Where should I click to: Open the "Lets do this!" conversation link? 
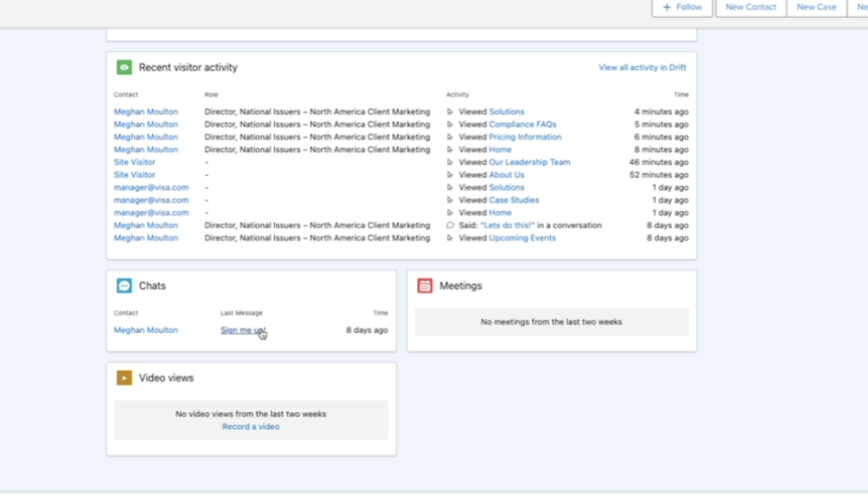coord(508,225)
